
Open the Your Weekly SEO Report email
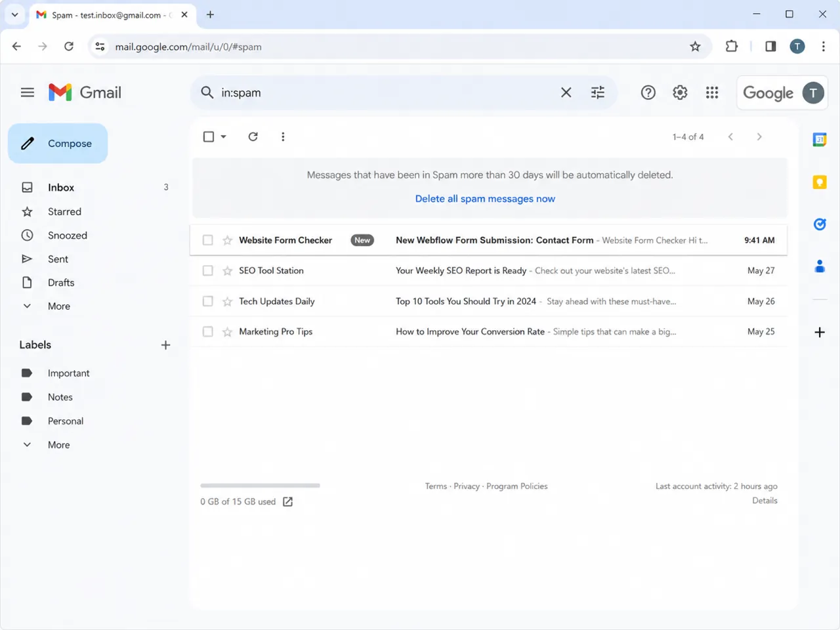488,270
